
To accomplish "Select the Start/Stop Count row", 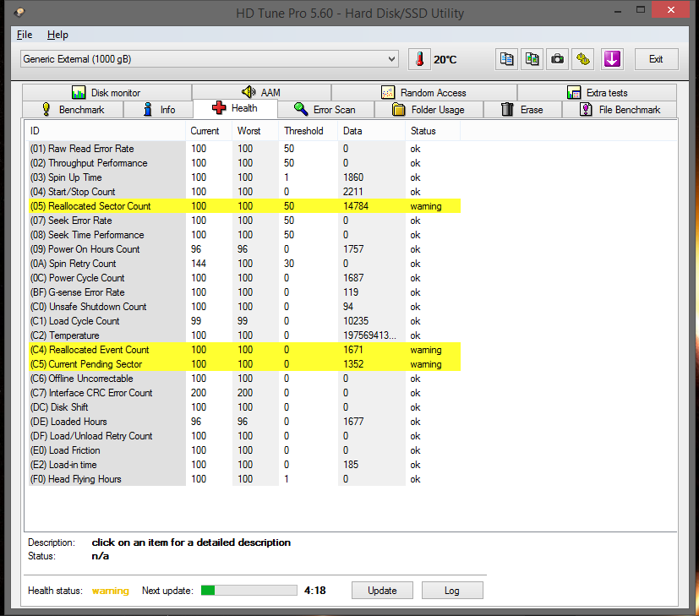I will click(244, 192).
